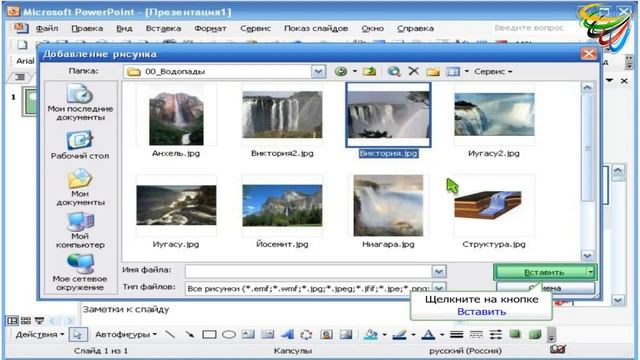Insert a Text Box from drawing toolbar
This screenshot has width=640, height=360.
(x=248, y=334)
